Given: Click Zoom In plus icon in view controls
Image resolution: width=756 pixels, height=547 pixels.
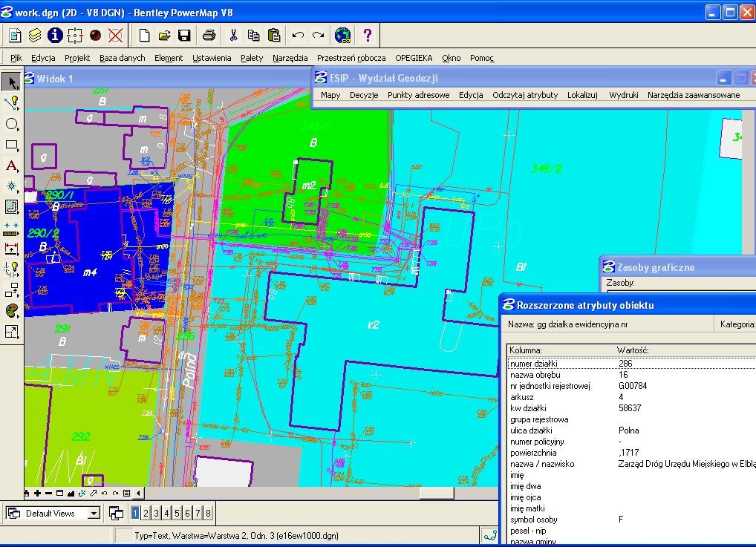Looking at the screenshot, I should 38,493.
